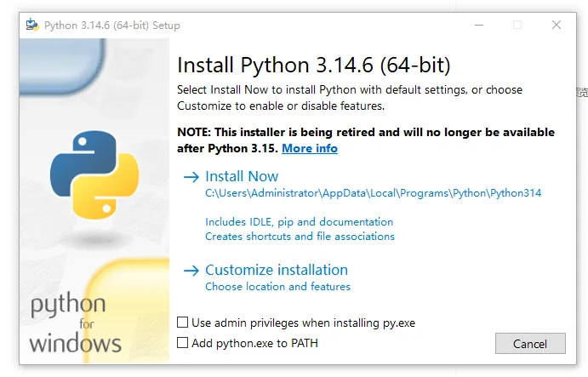588x377 pixels.
Task: Click the arrow icon beside Install Now
Action: pos(191,177)
